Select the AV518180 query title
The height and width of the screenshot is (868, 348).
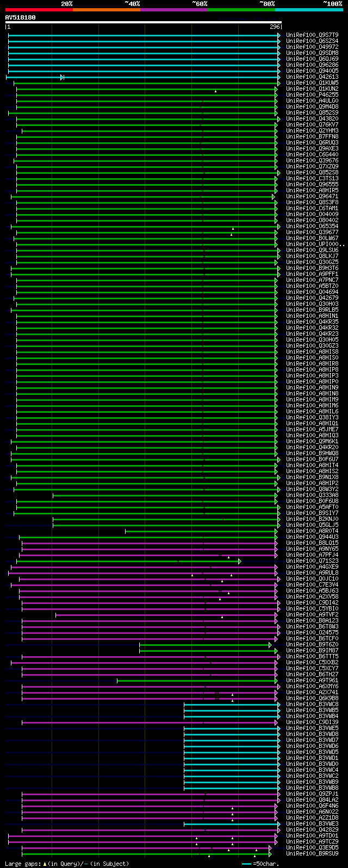coord(21,17)
